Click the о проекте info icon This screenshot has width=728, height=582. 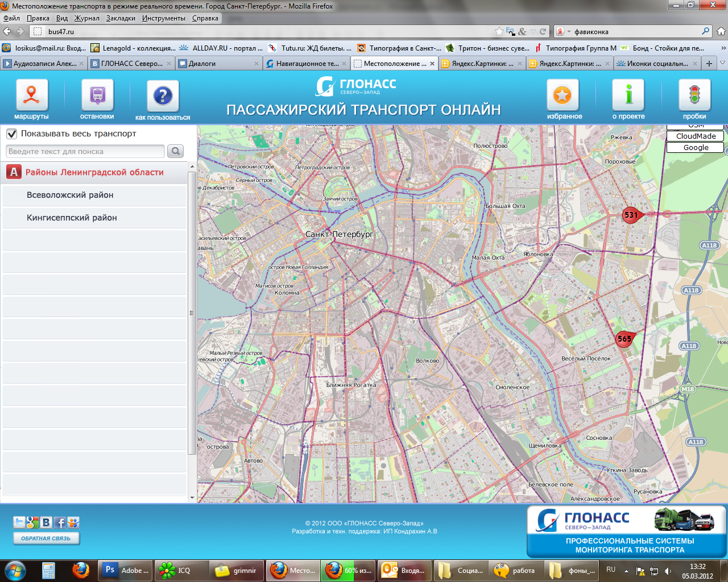[x=628, y=95]
